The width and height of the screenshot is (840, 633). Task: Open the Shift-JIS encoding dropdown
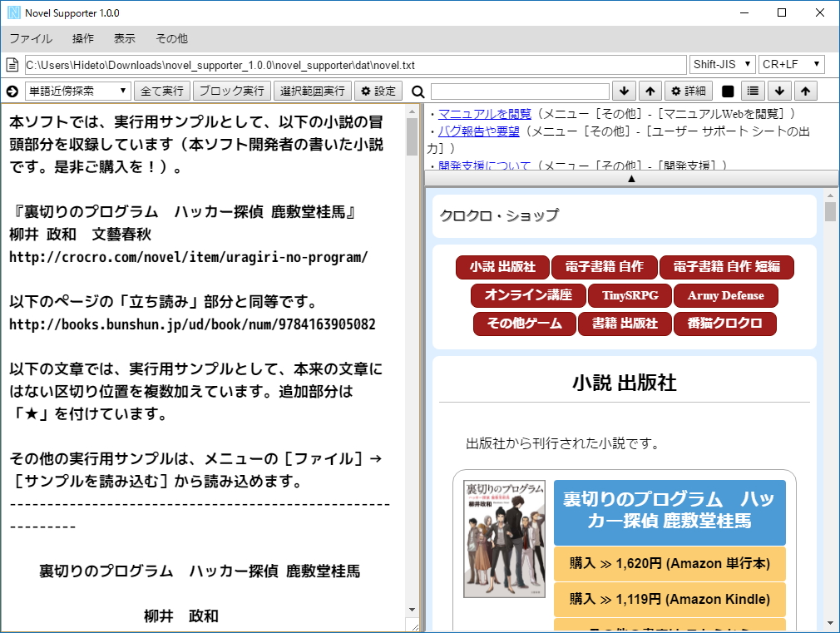pyautogui.click(x=721, y=63)
